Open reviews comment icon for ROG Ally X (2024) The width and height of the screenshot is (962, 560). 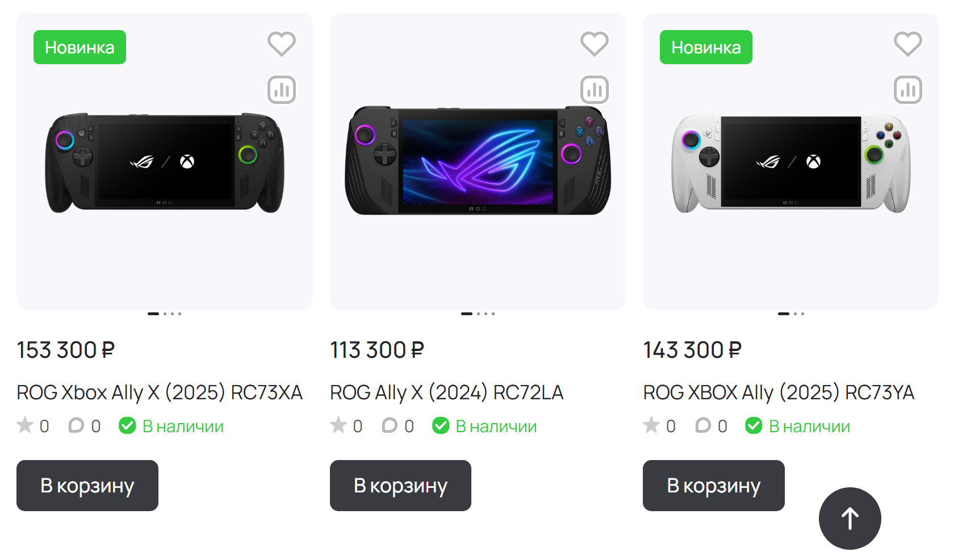[390, 425]
